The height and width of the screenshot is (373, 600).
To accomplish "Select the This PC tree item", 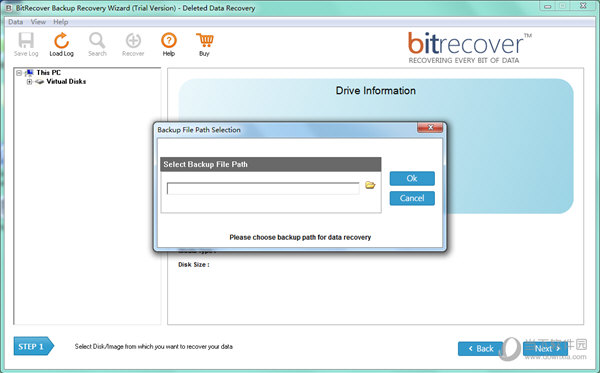I will 49,73.
